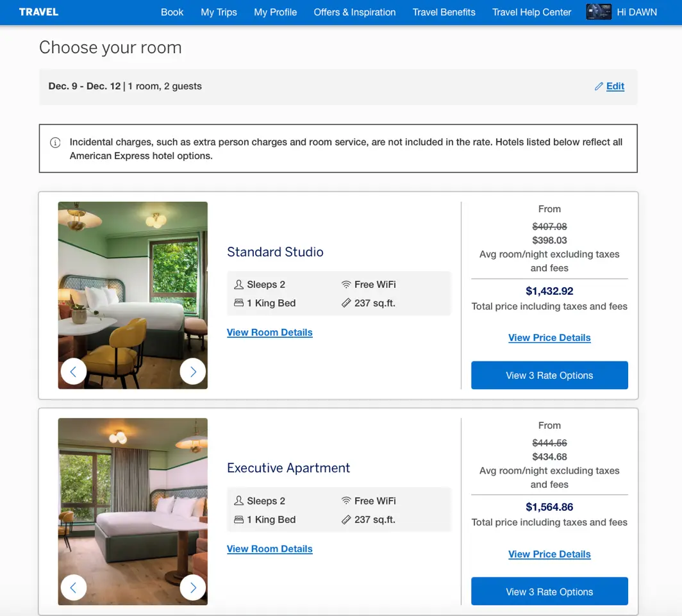Open View Price Details for Executive Apartment
Viewport: 682px width, 616px height.
[549, 554]
